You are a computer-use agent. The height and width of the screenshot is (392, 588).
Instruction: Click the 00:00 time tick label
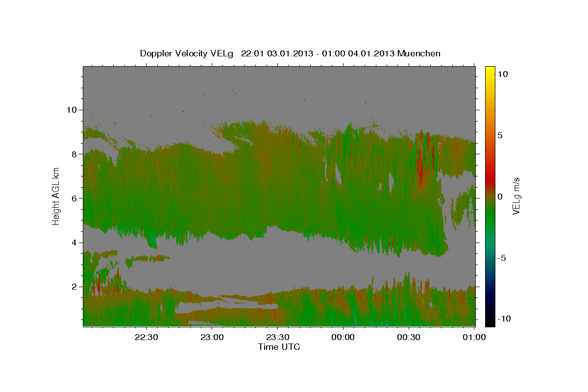(x=343, y=337)
